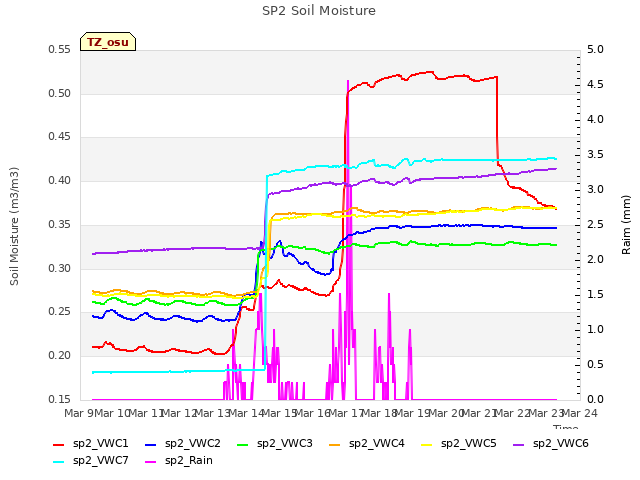
Task: Click the sp2_VWC6 legend label
Action: (561, 443)
